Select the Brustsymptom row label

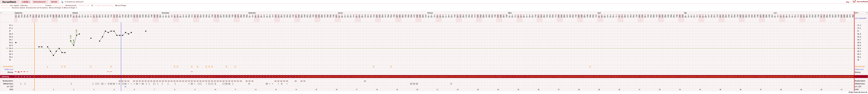click(8, 81)
